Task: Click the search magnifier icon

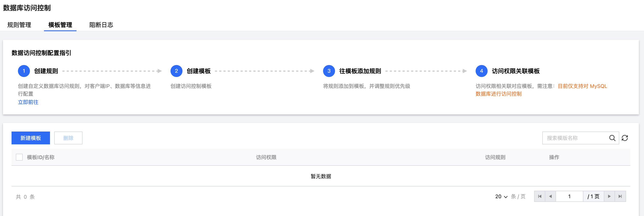Action: (x=612, y=138)
